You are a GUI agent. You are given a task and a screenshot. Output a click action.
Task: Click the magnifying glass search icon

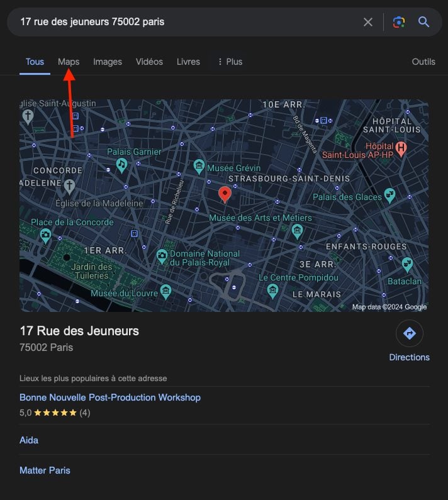[x=423, y=22]
